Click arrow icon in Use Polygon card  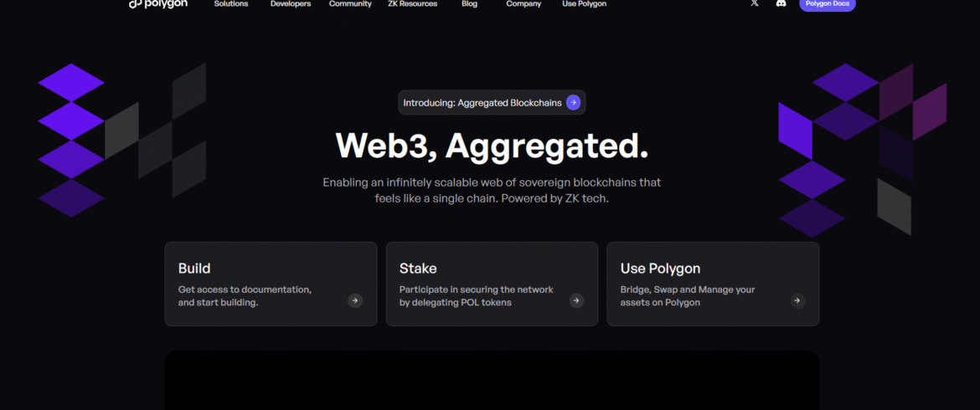point(797,300)
